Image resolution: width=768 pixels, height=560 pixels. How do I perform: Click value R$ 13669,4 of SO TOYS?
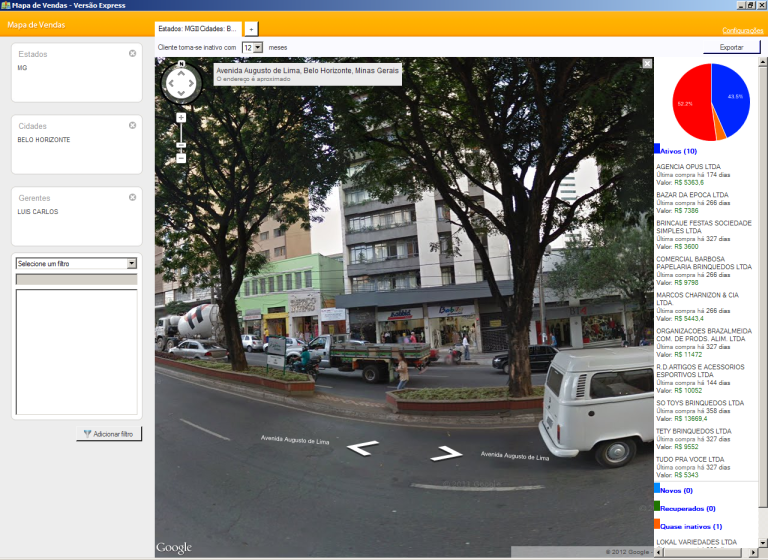691,419
